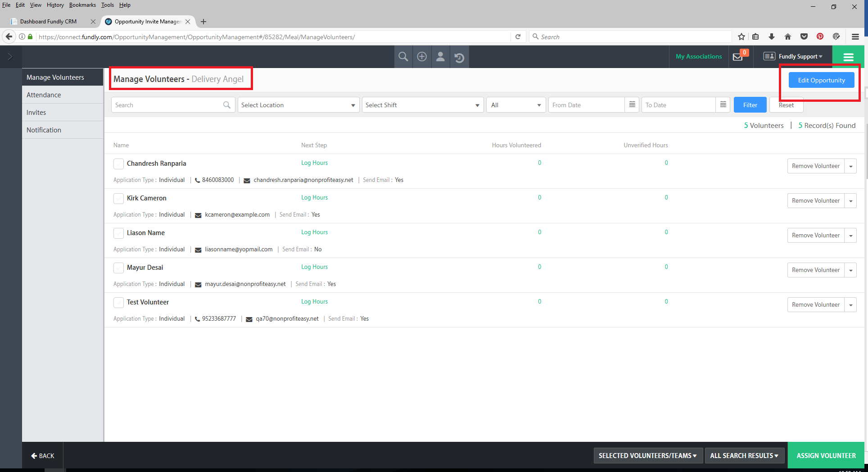Click the browser back arrow button
The height and width of the screenshot is (472, 868).
(x=9, y=37)
